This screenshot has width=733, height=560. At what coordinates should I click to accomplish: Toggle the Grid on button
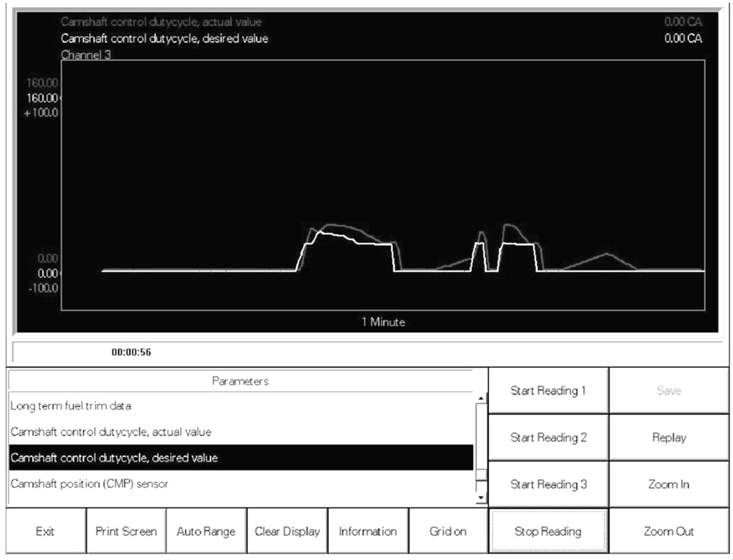click(448, 531)
